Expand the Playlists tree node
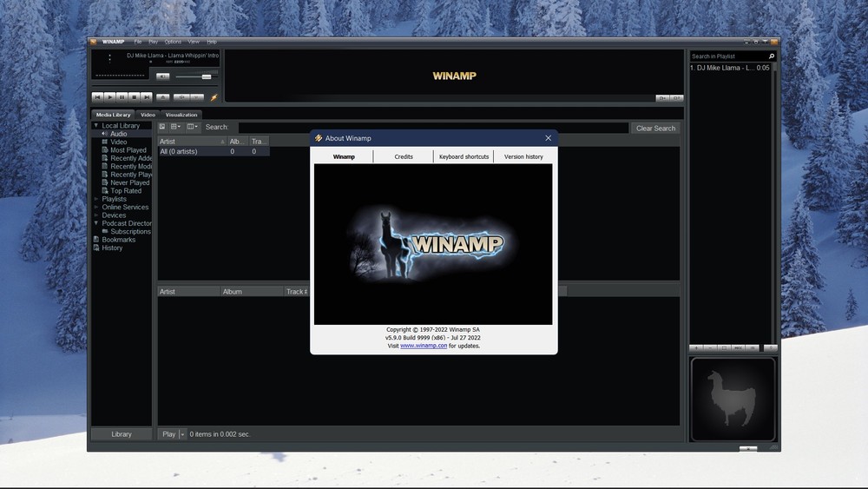The image size is (868, 489). [x=96, y=199]
